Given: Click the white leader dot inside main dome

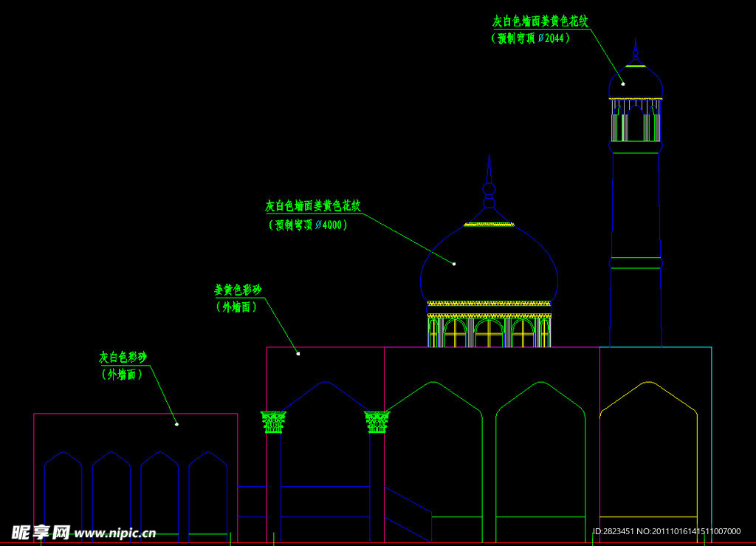Looking at the screenshot, I should tap(454, 264).
